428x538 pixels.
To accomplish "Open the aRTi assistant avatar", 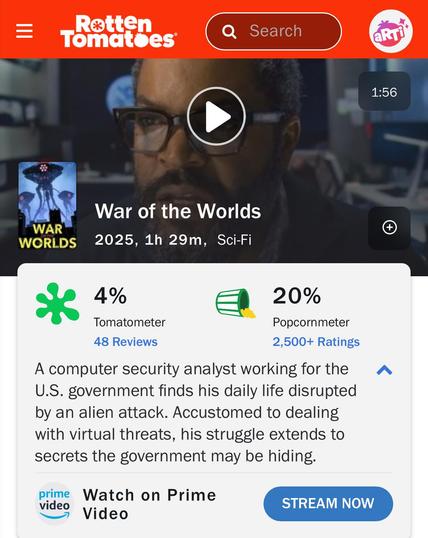I will click(391, 31).
